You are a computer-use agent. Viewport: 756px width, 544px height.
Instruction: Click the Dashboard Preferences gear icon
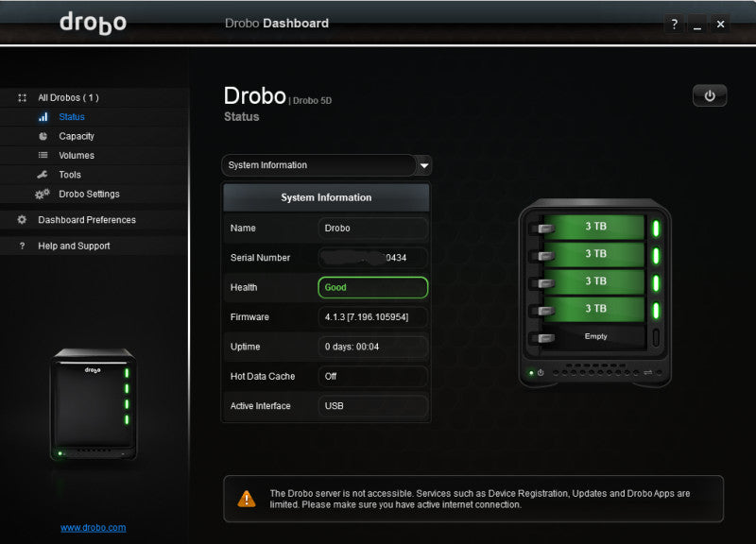coord(22,220)
